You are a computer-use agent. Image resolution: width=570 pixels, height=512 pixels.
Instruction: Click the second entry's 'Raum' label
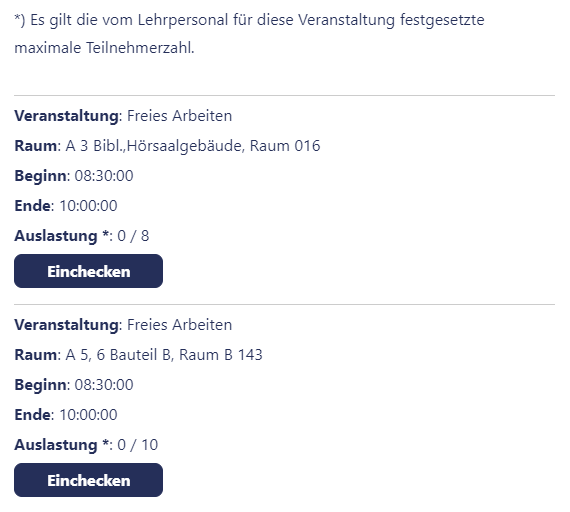pyautogui.click(x=35, y=355)
